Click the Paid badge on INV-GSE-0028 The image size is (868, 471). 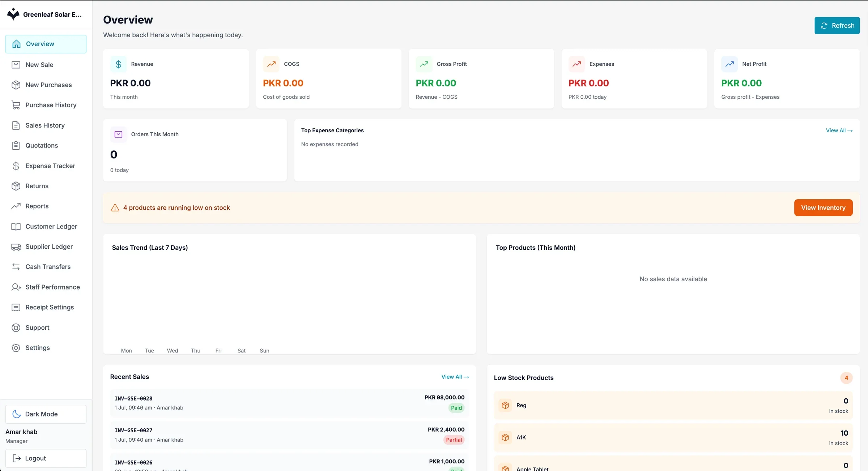click(456, 408)
